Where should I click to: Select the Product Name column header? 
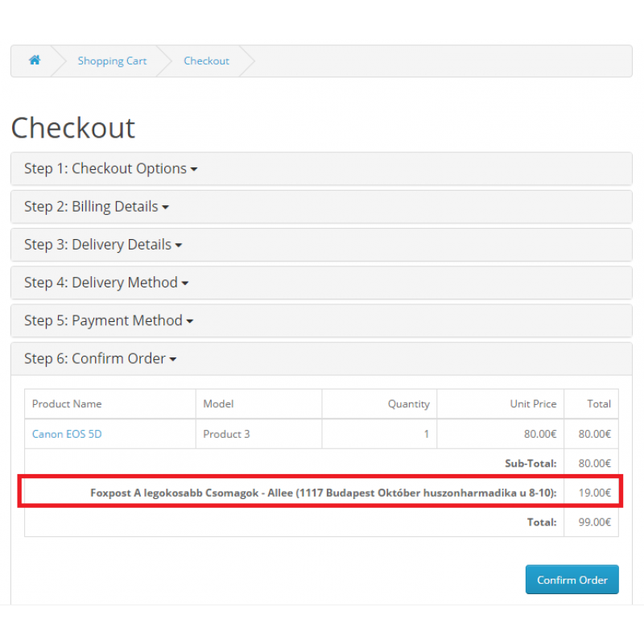110,404
